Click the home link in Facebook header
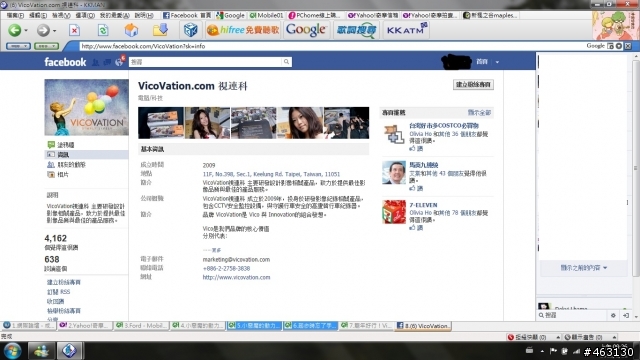The width and height of the screenshot is (640, 360). 482,62
